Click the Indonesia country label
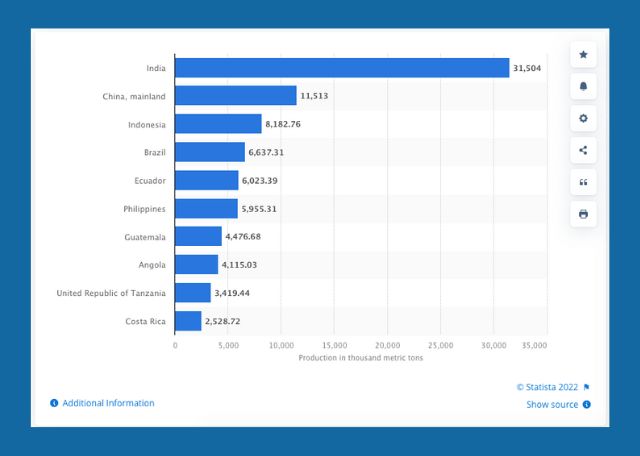Screen dimensions: 640x456 (147, 125)
